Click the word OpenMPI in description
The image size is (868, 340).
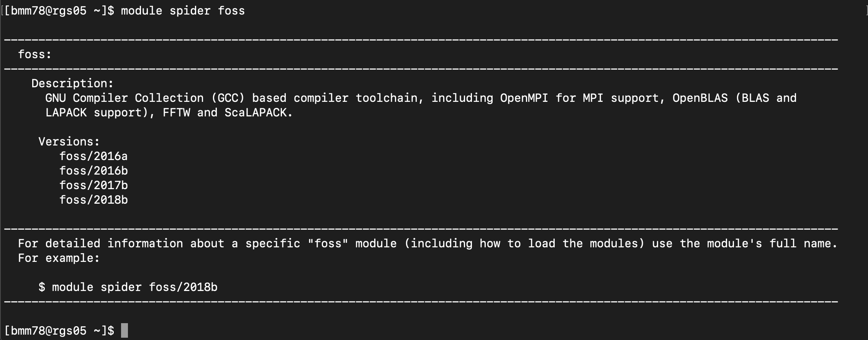click(524, 98)
